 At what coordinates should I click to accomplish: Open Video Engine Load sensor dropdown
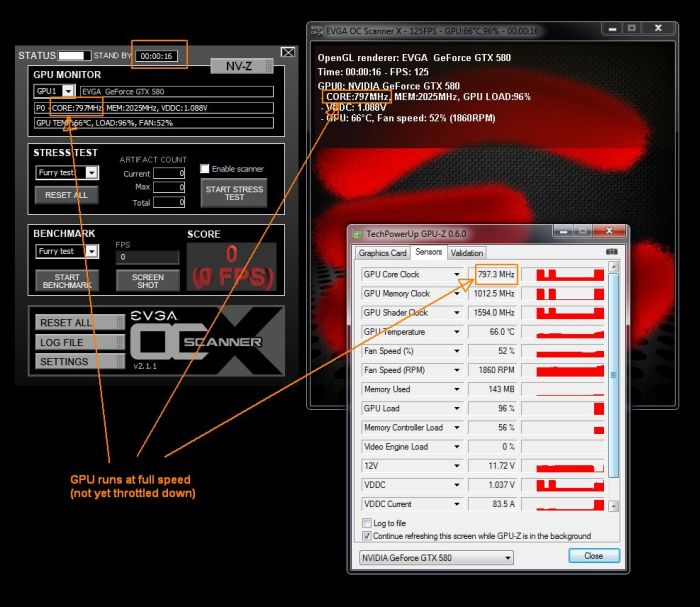point(457,447)
